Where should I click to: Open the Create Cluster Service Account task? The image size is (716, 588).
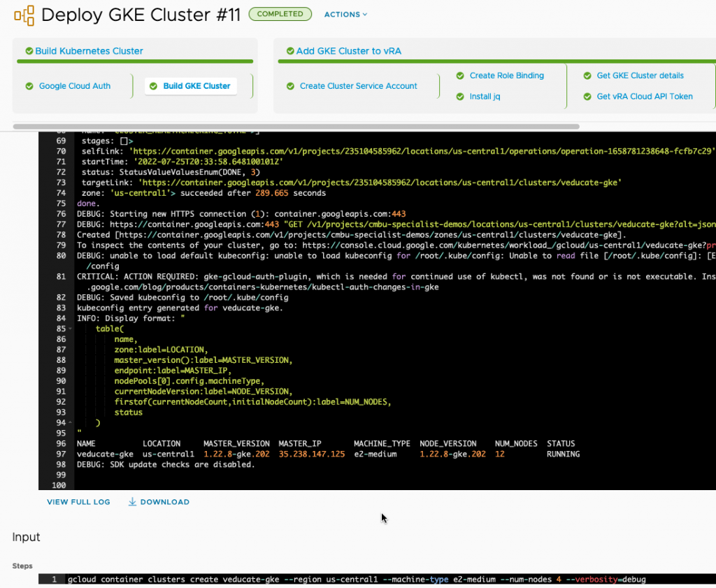359,86
